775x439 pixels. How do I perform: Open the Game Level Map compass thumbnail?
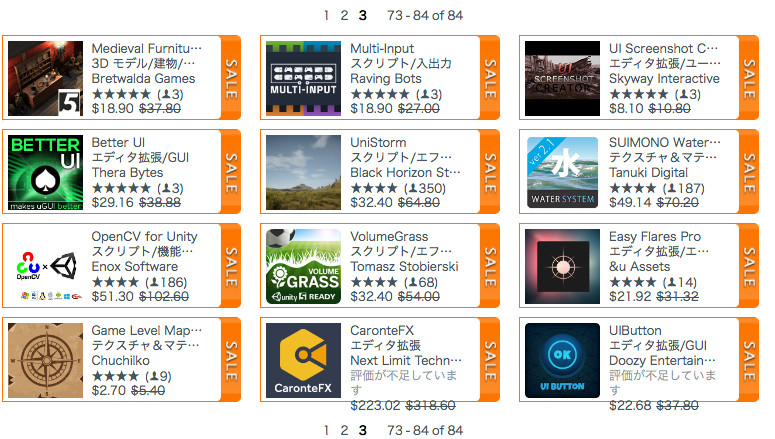45,360
